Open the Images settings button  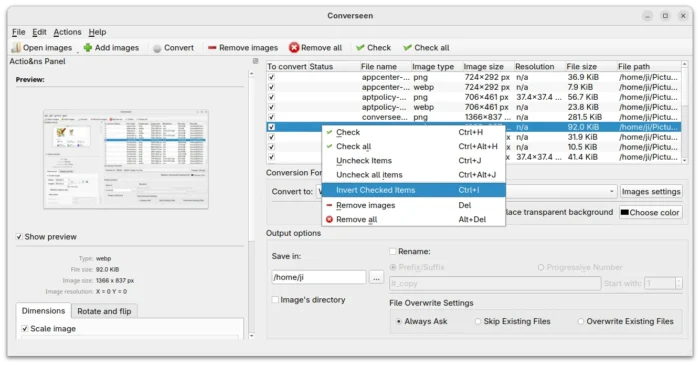651,191
